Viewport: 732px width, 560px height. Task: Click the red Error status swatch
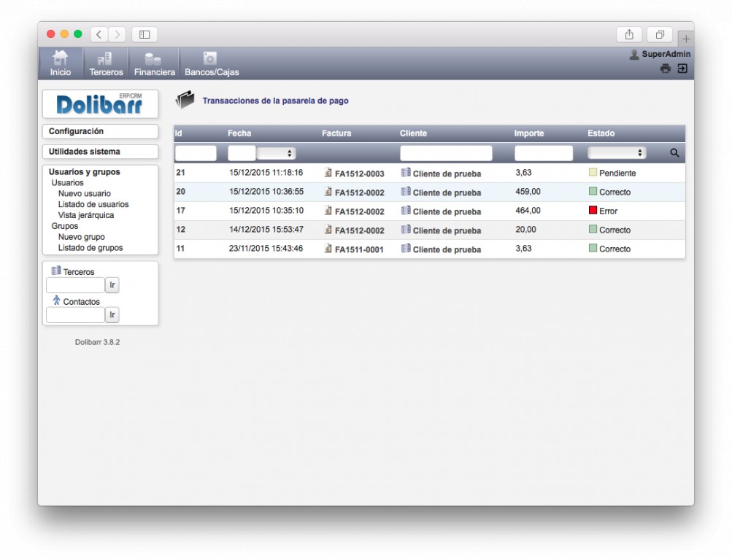click(x=593, y=211)
